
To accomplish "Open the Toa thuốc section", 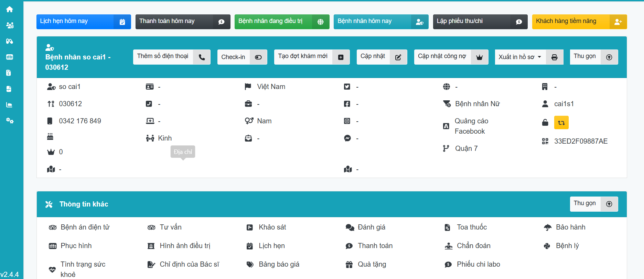I will pos(472,227).
